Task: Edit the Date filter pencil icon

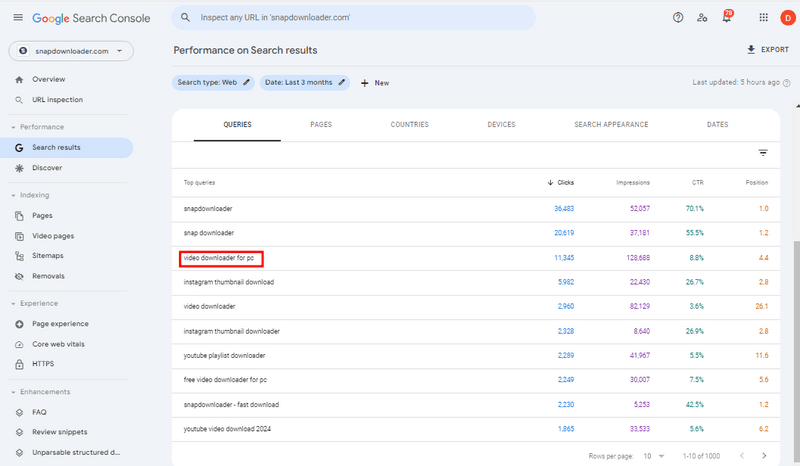Action: [342, 82]
